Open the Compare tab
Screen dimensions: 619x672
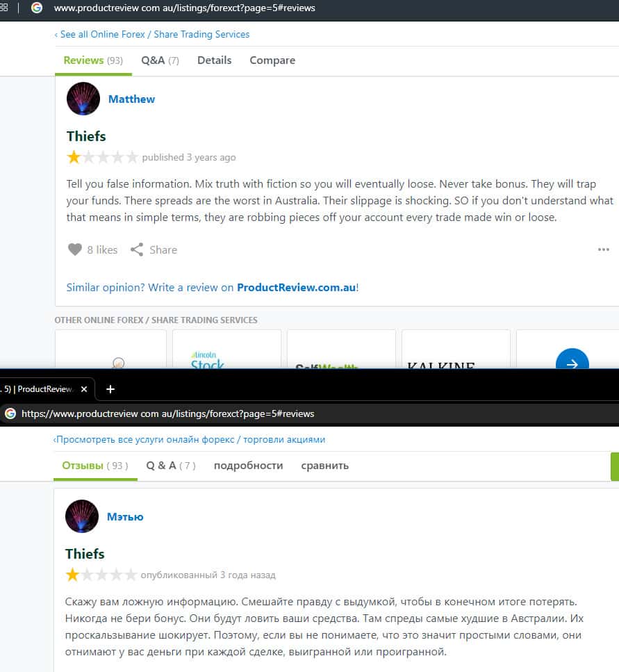(272, 60)
